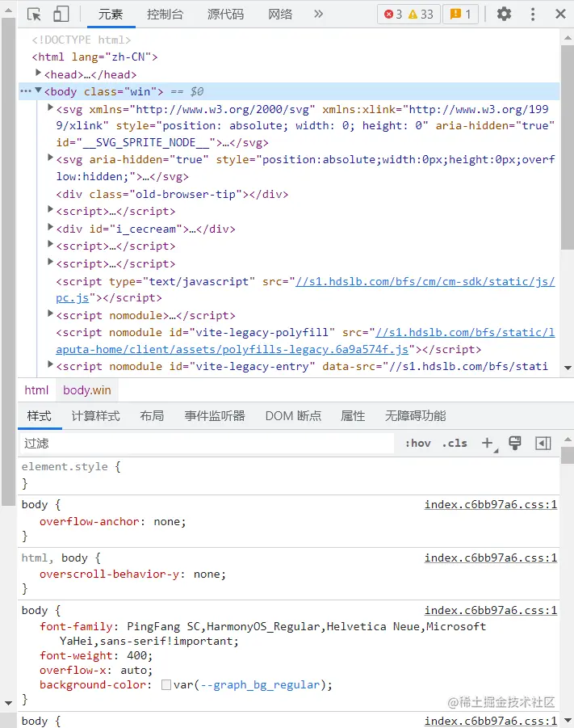Screen dimensions: 574x728
Task: Toggle the computed styles sidebar icon
Action: [543, 443]
